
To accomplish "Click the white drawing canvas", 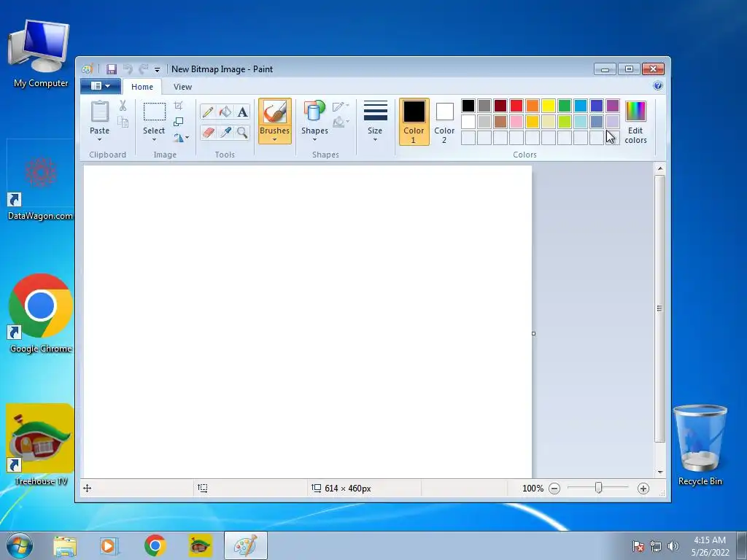I will 308,322.
